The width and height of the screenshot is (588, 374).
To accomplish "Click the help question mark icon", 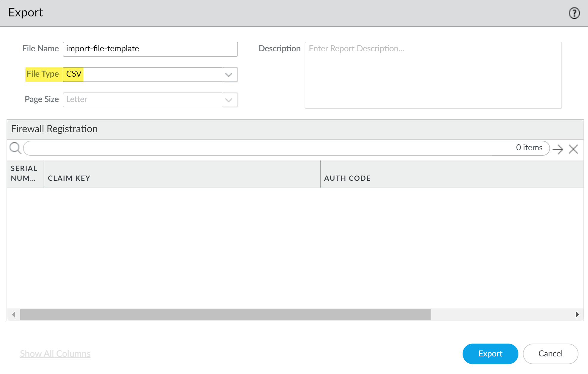I will tap(574, 13).
